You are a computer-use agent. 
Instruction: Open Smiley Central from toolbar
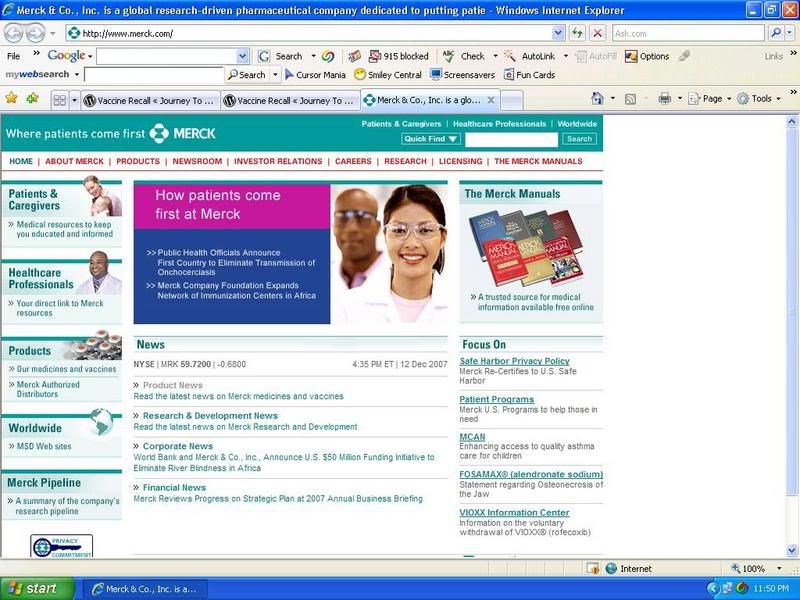(x=388, y=74)
